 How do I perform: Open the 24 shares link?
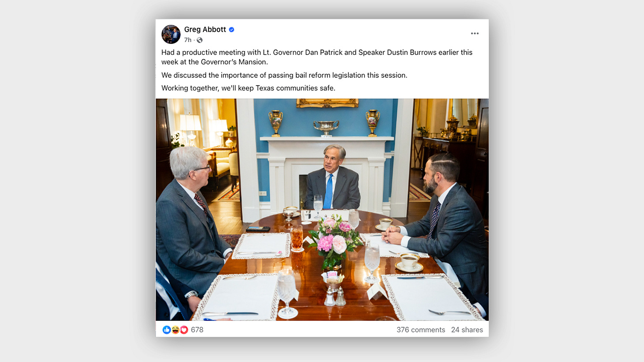pyautogui.click(x=467, y=330)
